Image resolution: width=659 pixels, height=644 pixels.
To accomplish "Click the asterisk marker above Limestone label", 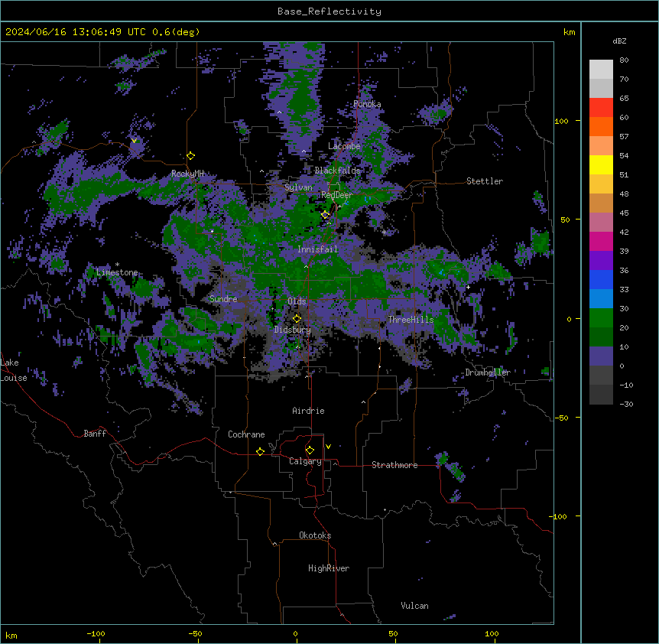I will 117,265.
